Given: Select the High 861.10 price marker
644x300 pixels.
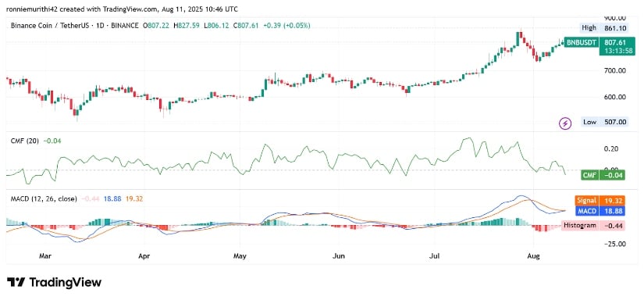Looking at the screenshot, I should 603,28.
